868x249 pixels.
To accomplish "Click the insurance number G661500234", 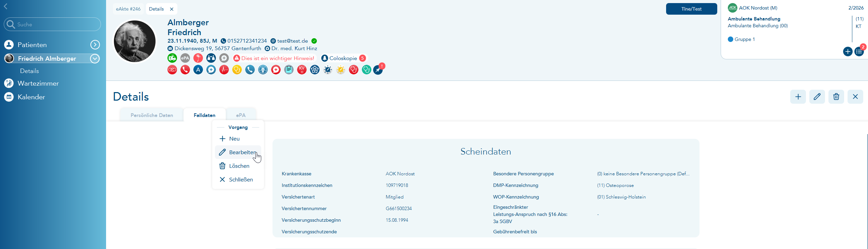I will (x=399, y=208).
